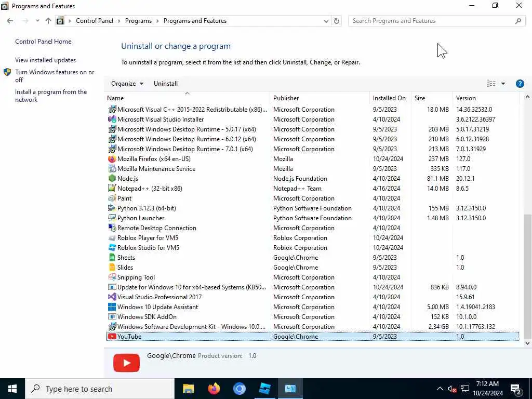
Task: Sort the list by the Publisher column
Action: 320,98
